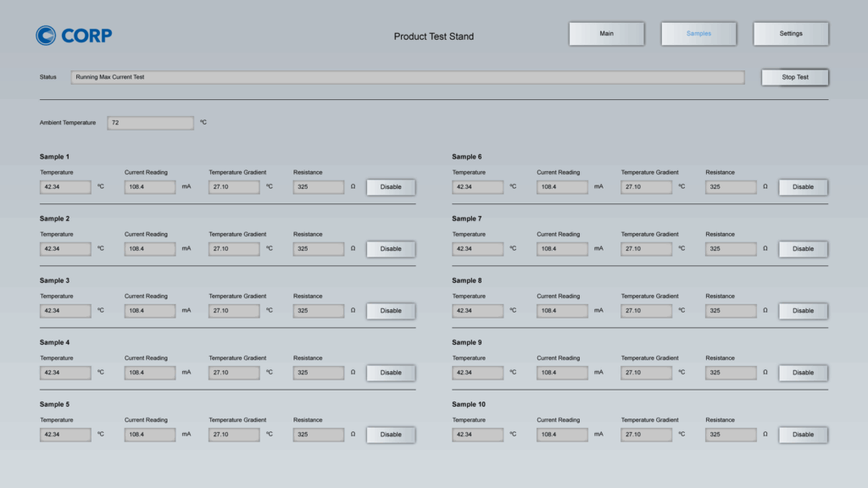Click Sample 4 Current Reading field
Image resolution: width=868 pixels, height=488 pixels.
[x=150, y=373]
